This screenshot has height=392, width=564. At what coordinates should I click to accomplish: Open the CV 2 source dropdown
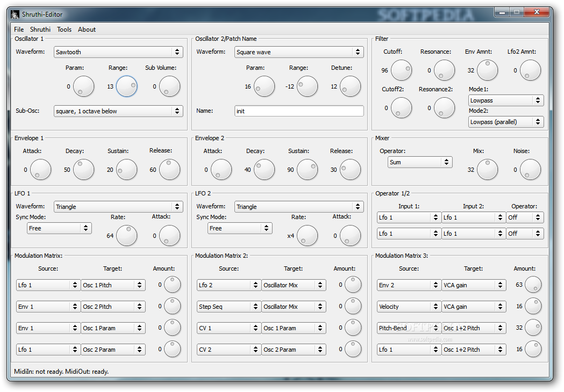point(229,350)
